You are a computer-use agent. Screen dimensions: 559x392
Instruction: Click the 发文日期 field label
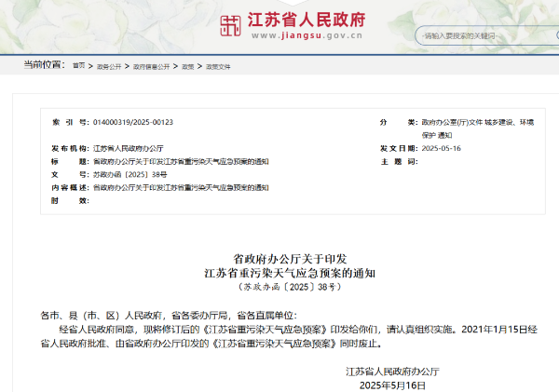399,148
